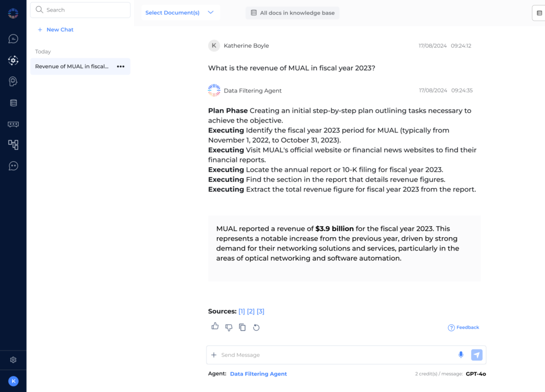The width and height of the screenshot is (545, 392).
Task: Start a New Chat
Action: click(x=55, y=29)
